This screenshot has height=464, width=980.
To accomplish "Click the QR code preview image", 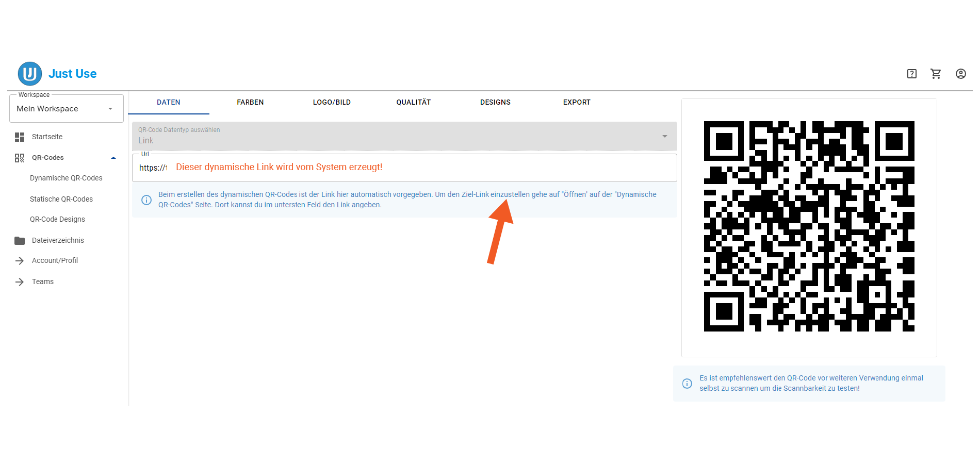I will point(809,226).
